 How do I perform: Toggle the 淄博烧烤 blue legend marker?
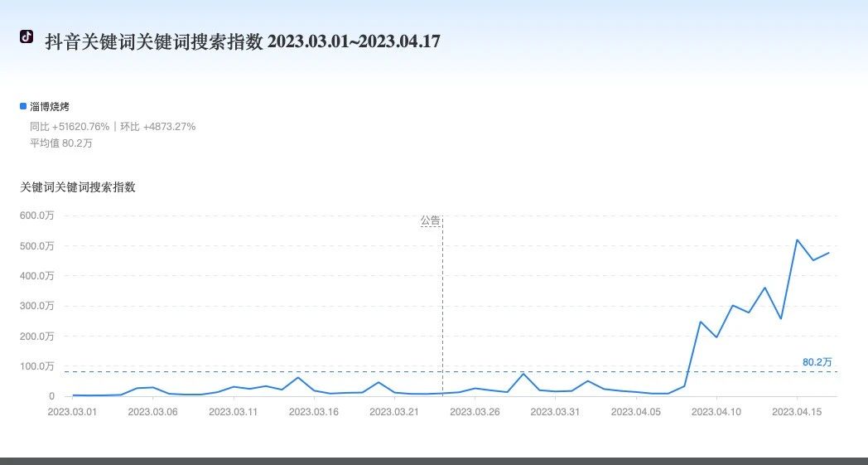[x=22, y=106]
